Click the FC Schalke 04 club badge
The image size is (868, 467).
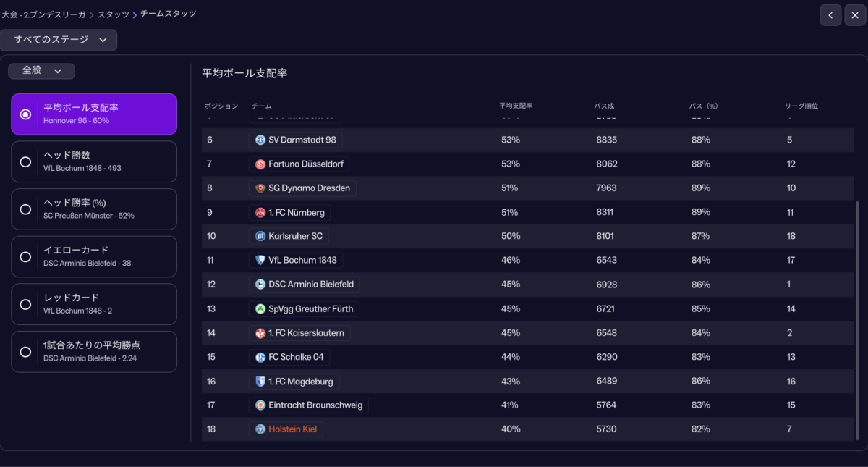point(260,357)
